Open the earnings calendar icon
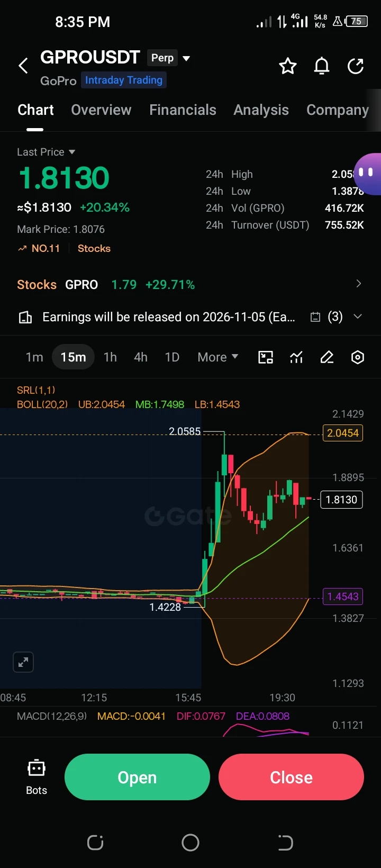 coord(315,317)
